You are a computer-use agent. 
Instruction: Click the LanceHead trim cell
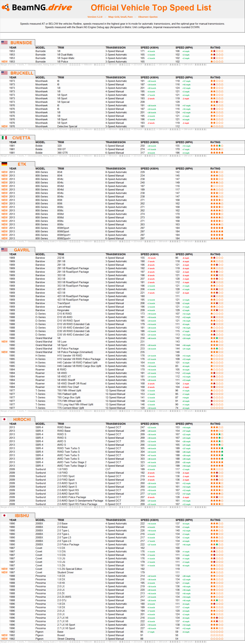(x=64, y=307)
